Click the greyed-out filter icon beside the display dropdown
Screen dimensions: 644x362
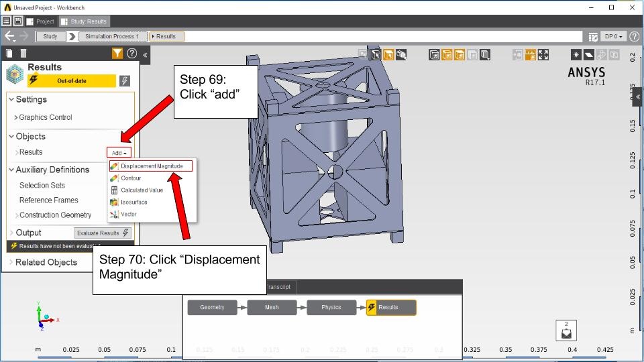click(473, 54)
